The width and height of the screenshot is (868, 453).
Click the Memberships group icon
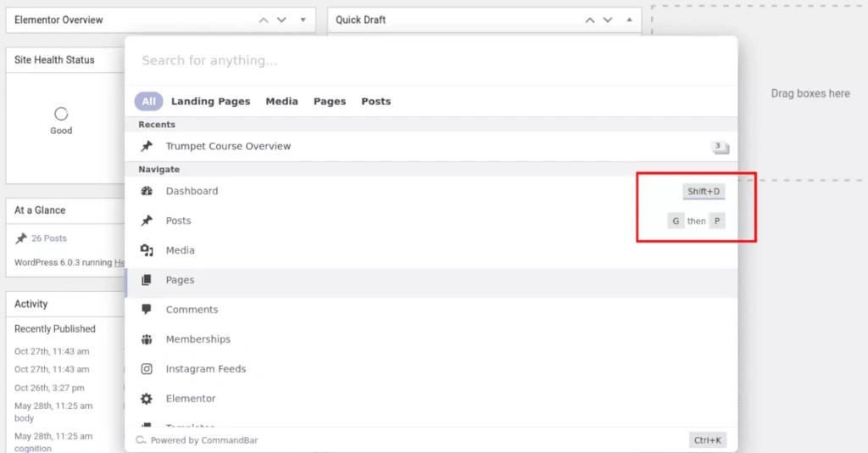(147, 340)
